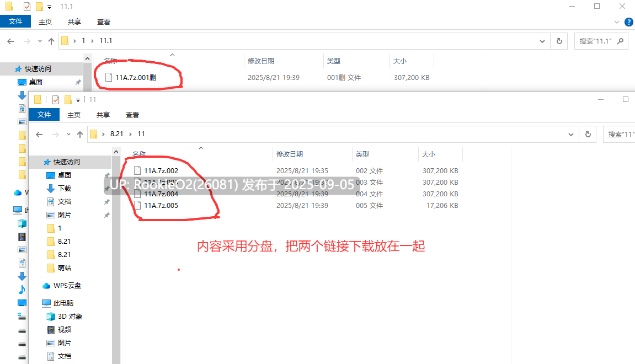Viewport: 635px width, 364px height.
Task: Click the sidebar scroll-up arrow in the 11.1 window
Action: (88, 58)
